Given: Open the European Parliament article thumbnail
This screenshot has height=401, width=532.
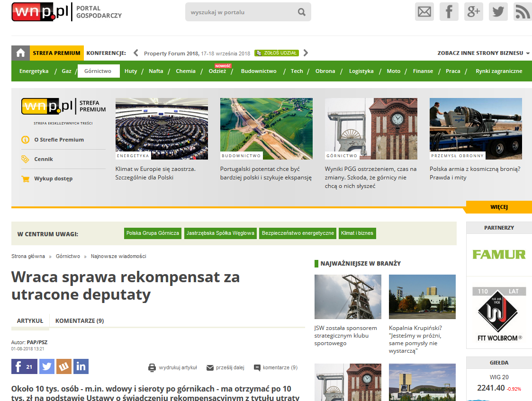Looking at the screenshot, I should (x=162, y=129).
